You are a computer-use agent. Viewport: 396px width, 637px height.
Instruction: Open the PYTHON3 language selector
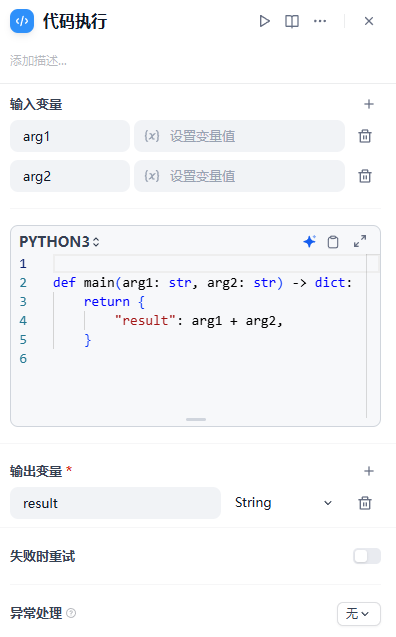click(59, 242)
